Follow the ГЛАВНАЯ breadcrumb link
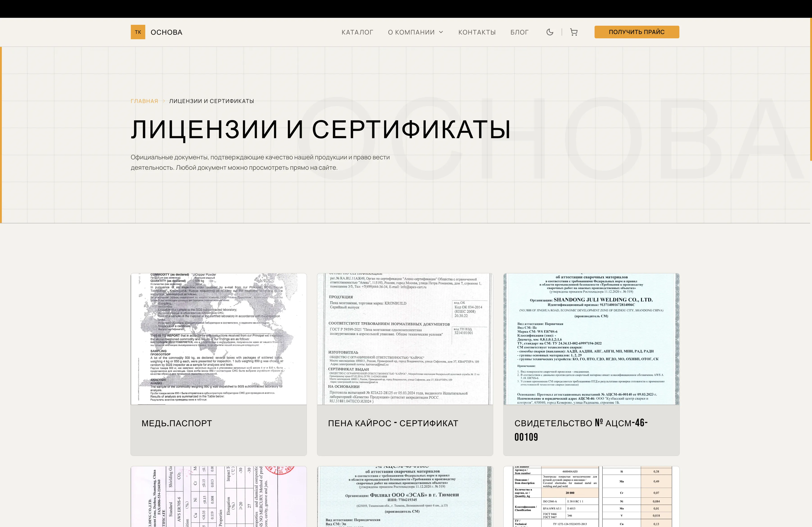This screenshot has width=812, height=527. 144,101
